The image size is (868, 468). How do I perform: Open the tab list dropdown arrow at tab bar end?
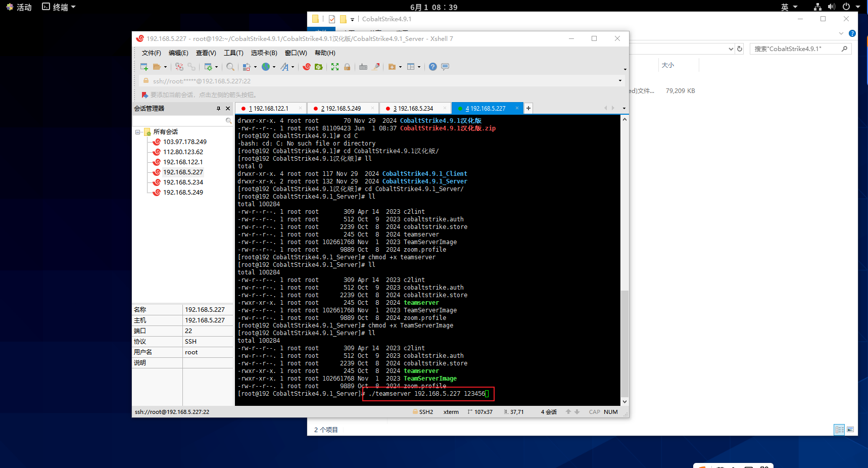tap(624, 108)
